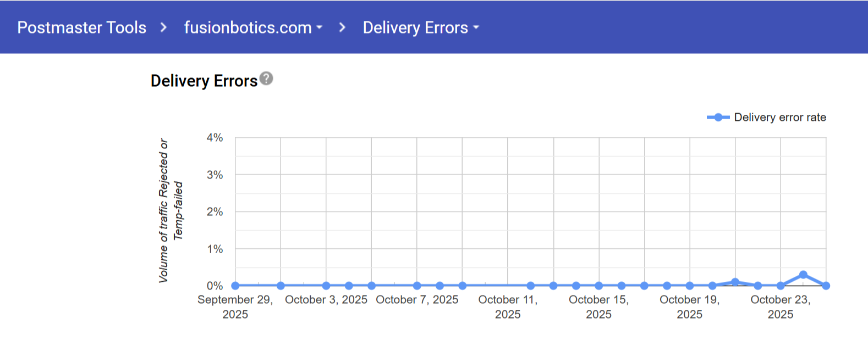Expand the Delivery Errors dashboard dropdown
The height and width of the screenshot is (340, 868).
coord(421,27)
